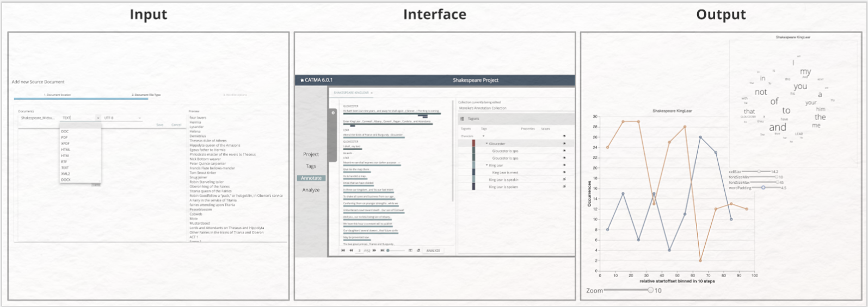Open the annotate panel settings gear

(x=333, y=113)
